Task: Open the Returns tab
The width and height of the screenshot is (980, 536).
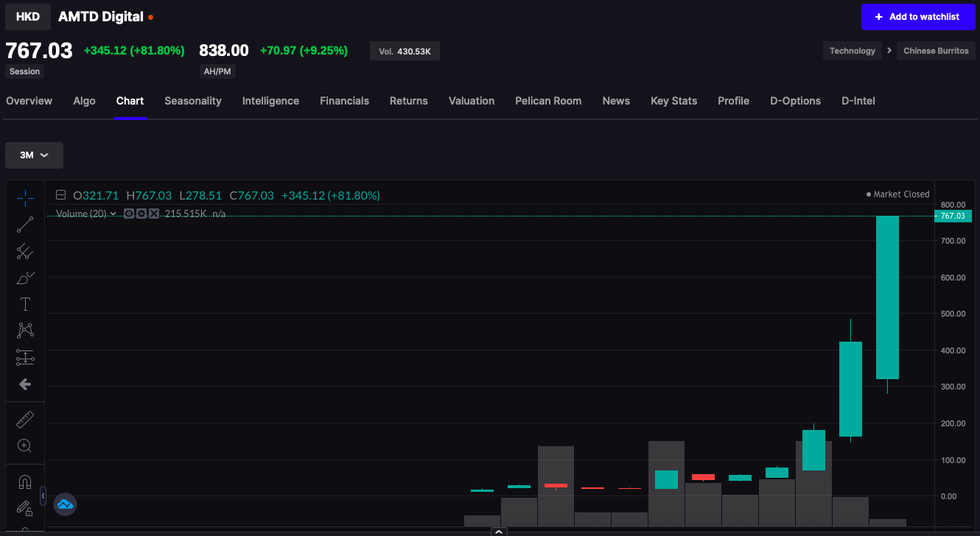Action: tap(409, 101)
